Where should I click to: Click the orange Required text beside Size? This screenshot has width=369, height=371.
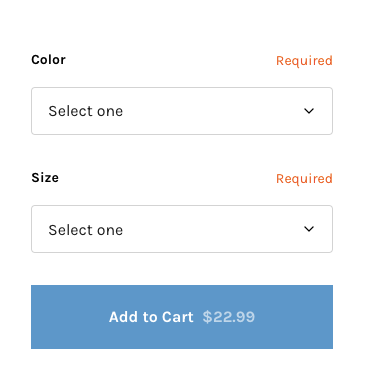coord(304,179)
